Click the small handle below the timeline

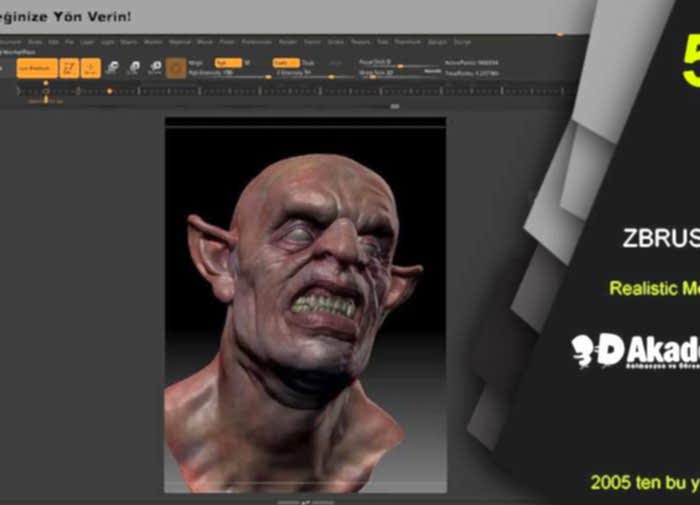[x=395, y=106]
